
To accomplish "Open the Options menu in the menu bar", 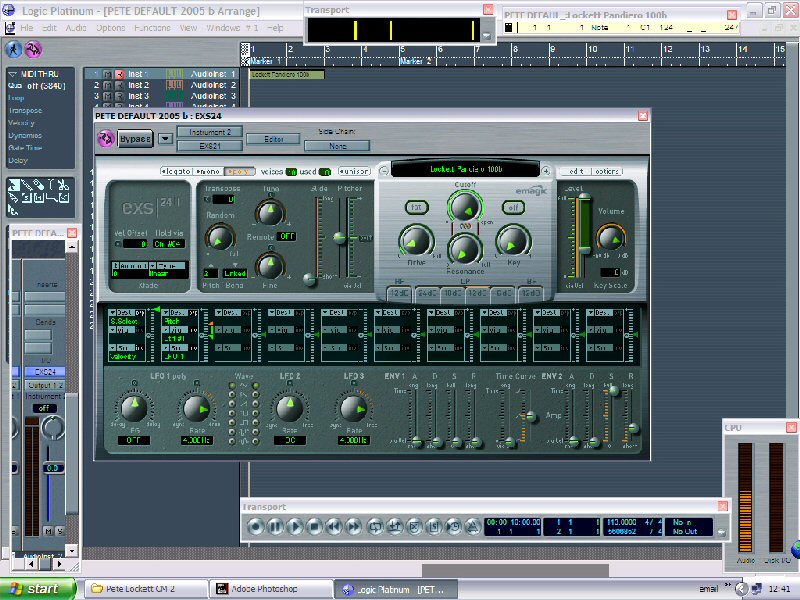I will [110, 28].
